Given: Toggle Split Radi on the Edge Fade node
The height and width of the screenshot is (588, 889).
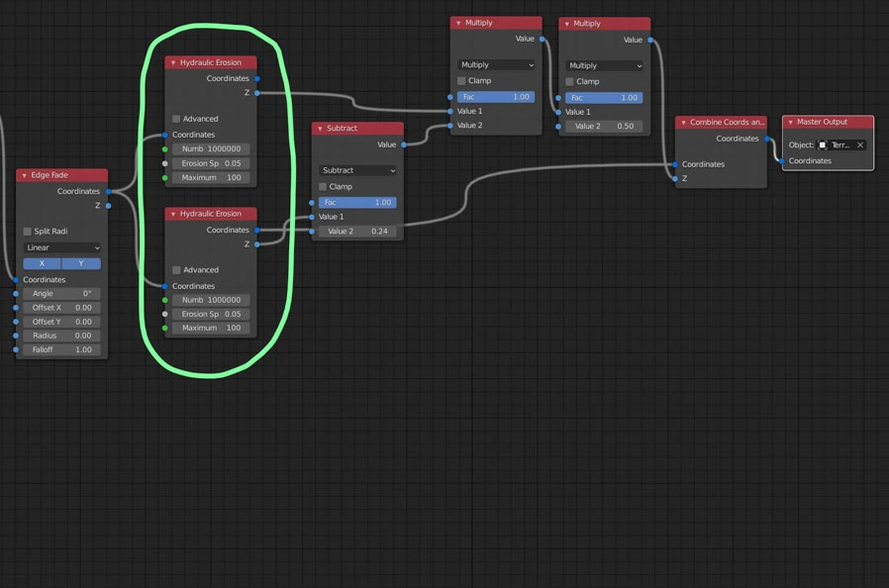Looking at the screenshot, I should pos(26,232).
